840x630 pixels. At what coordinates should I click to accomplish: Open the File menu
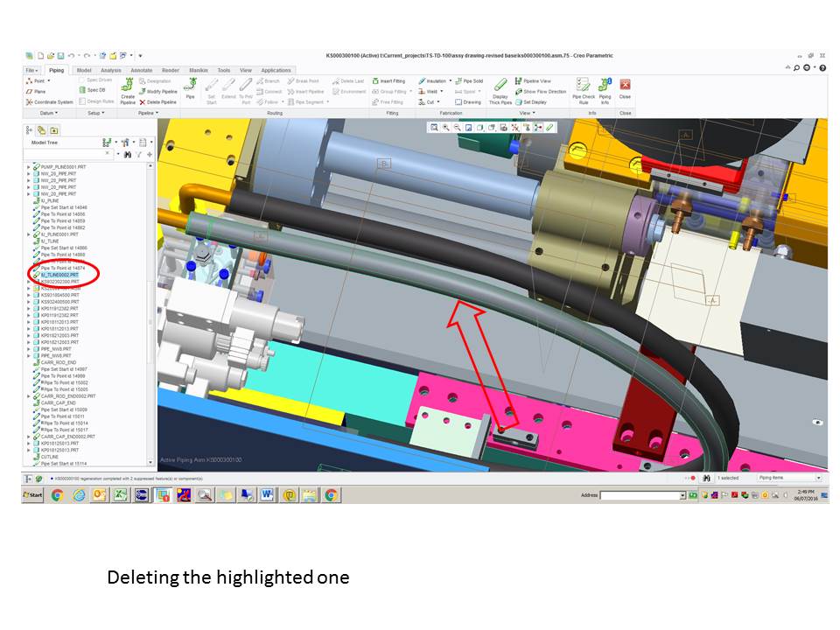pyautogui.click(x=31, y=70)
